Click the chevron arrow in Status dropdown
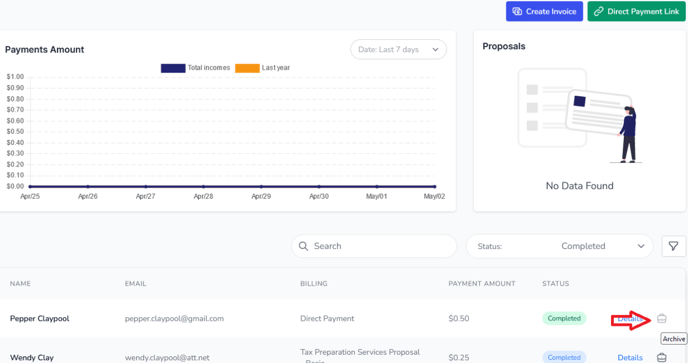This screenshot has width=688, height=363. [641, 246]
